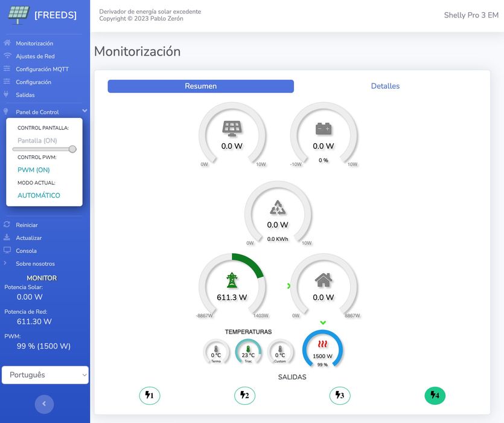Image resolution: width=504 pixels, height=423 pixels.
Task: Switch to the Detalles tab
Action: coord(385,86)
